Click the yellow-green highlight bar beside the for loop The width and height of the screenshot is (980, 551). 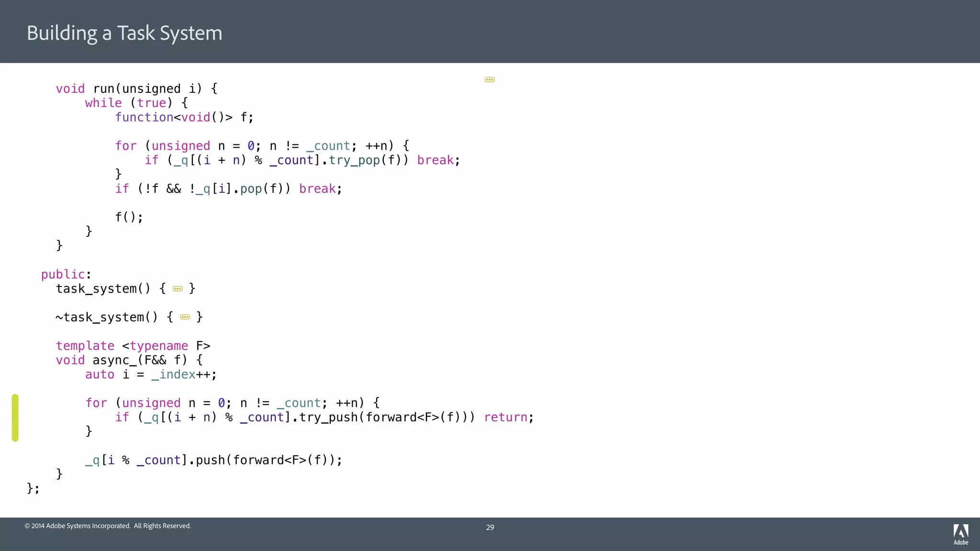(x=15, y=418)
